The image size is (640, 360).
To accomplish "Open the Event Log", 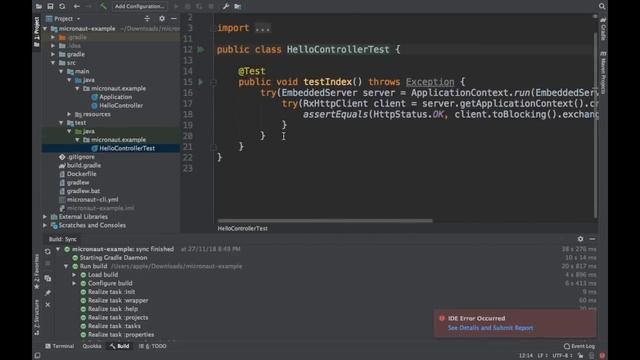I will 579,346.
